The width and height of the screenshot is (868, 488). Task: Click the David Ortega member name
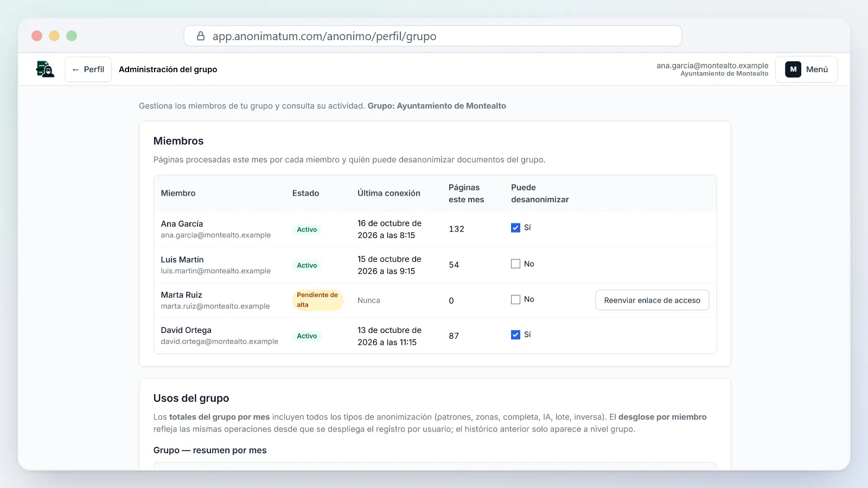[186, 330]
